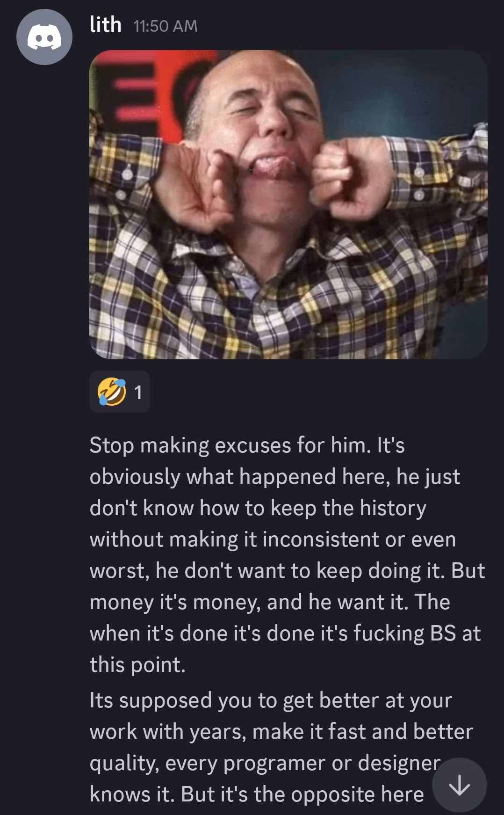Click the line 'knows it. But it's the opposite here'
The image size is (504, 815).
pos(257,794)
